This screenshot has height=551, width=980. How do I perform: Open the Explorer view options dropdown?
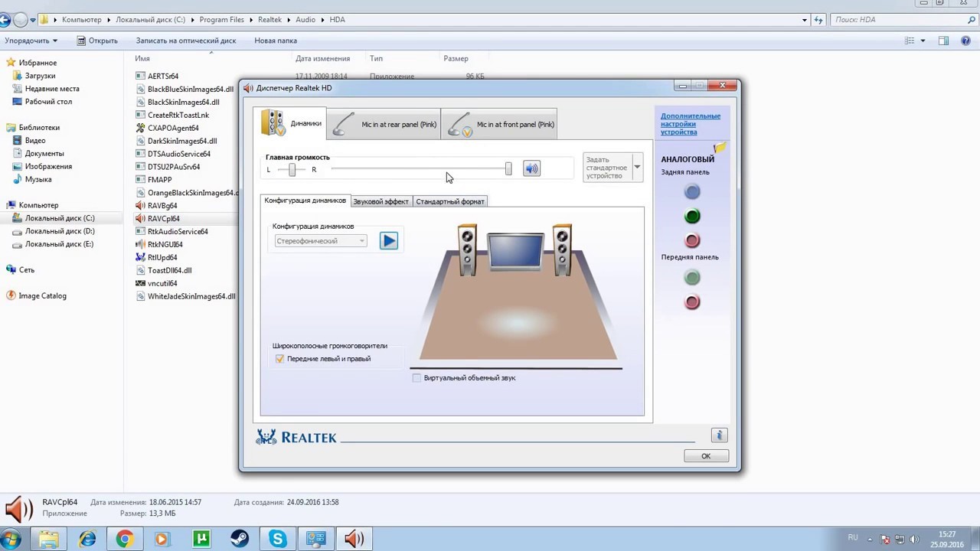923,41
